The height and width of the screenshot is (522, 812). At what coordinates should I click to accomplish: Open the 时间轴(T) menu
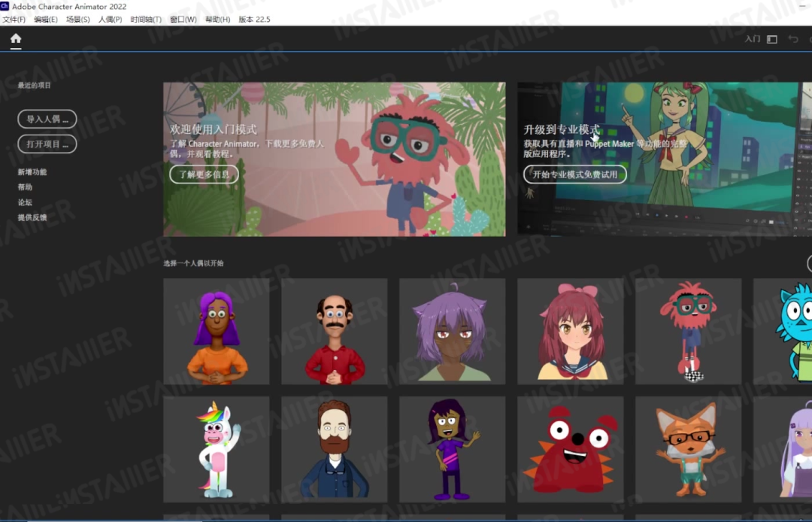[146, 19]
